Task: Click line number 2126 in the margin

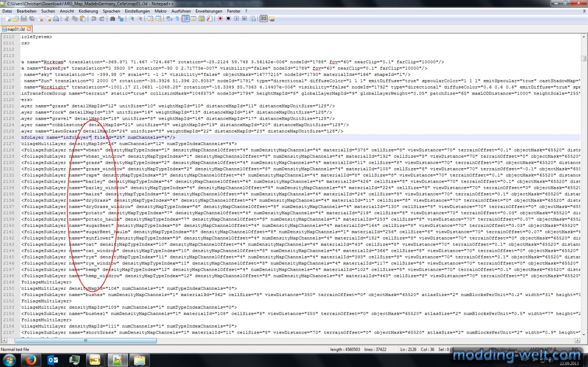Action: click(8, 137)
